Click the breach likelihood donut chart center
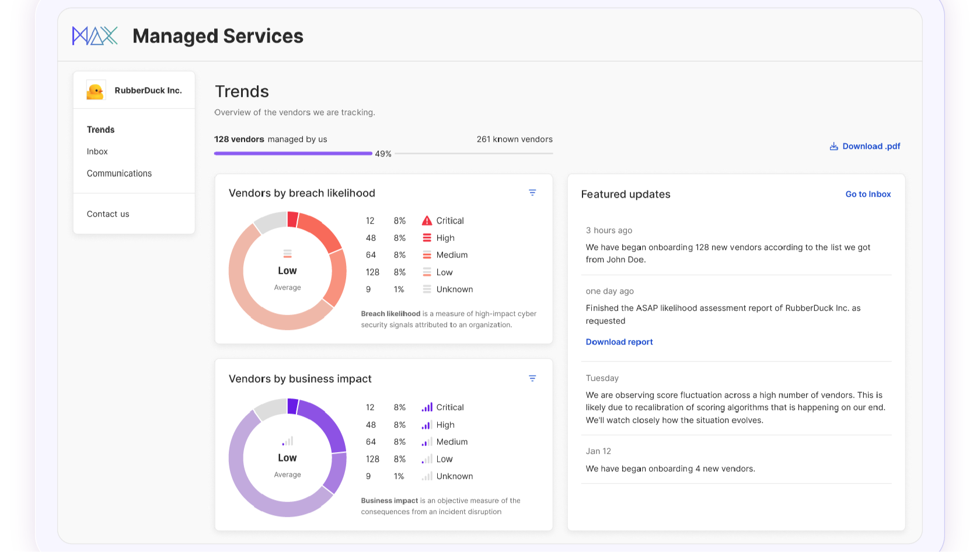980x552 pixels. [287, 271]
